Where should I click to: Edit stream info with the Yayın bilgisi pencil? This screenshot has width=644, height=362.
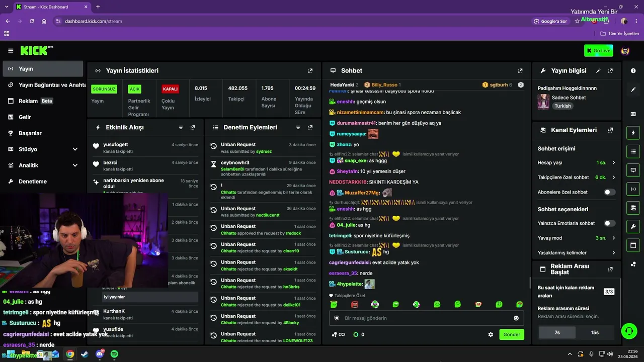598,71
